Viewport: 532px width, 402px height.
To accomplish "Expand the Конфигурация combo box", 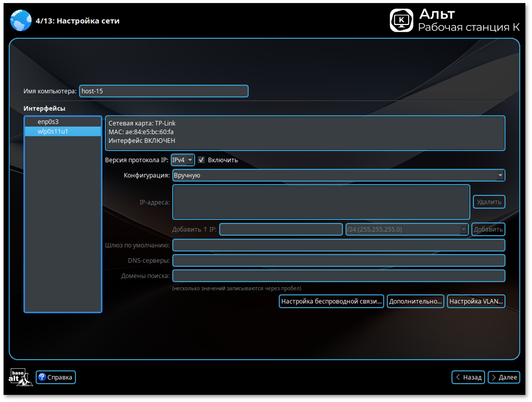I will coord(338,175).
